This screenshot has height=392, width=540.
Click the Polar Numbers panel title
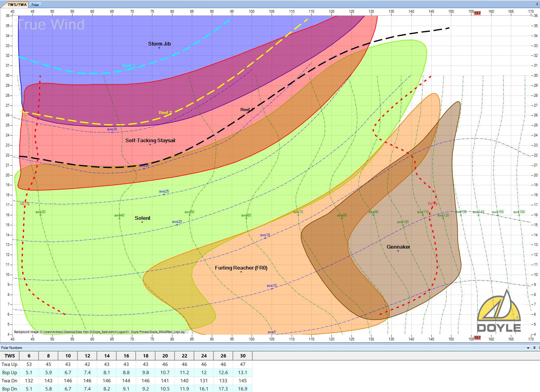point(12,348)
